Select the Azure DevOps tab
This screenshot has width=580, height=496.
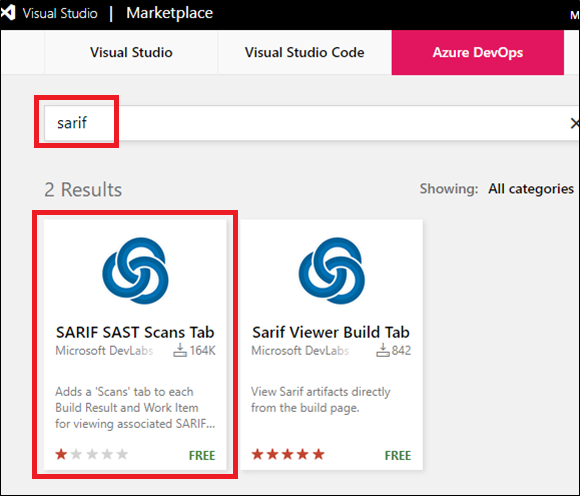pyautogui.click(x=478, y=53)
